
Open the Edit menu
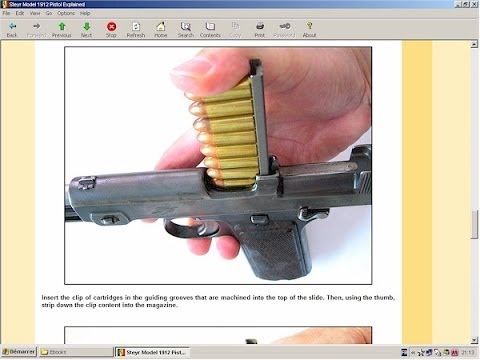[20, 13]
